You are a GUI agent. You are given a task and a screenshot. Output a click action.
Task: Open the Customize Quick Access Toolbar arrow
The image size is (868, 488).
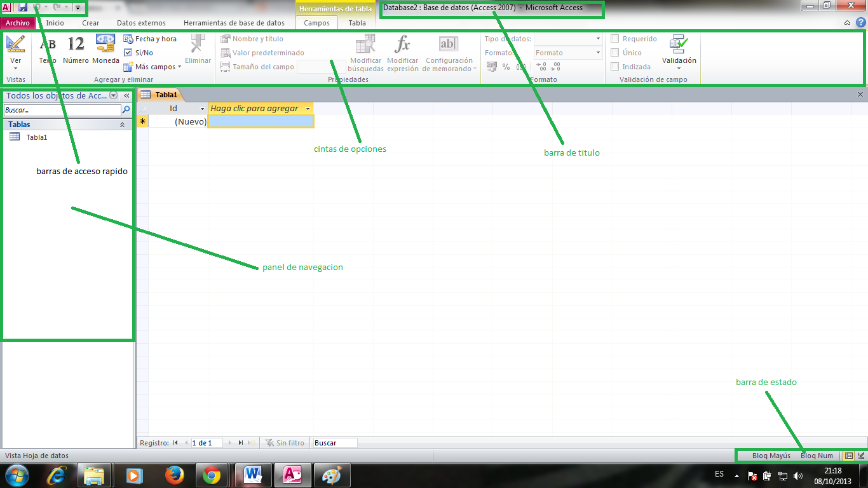[78, 8]
